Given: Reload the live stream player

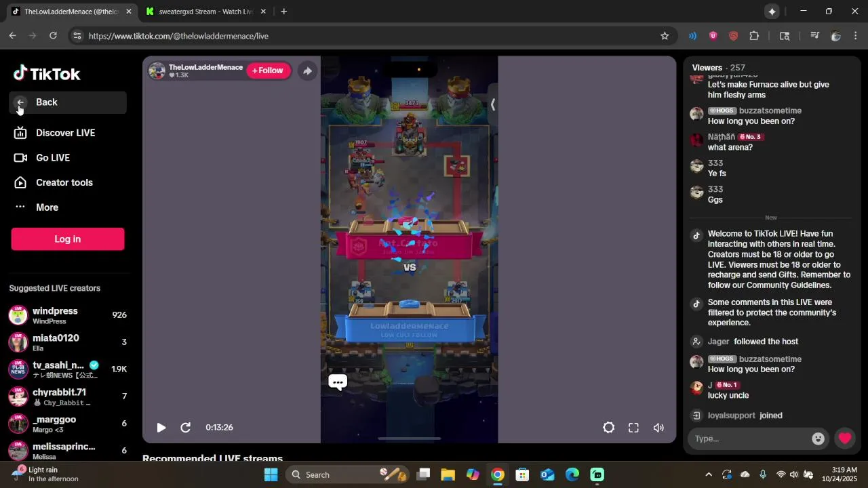Looking at the screenshot, I should (185, 428).
